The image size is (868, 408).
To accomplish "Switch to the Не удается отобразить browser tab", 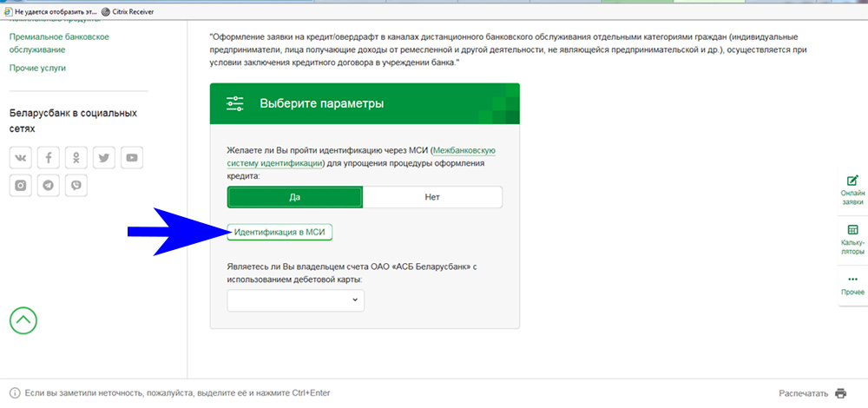I will tap(49, 11).
